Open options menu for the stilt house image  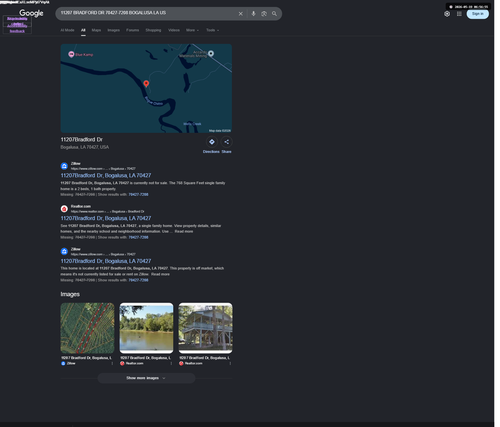pos(230,363)
